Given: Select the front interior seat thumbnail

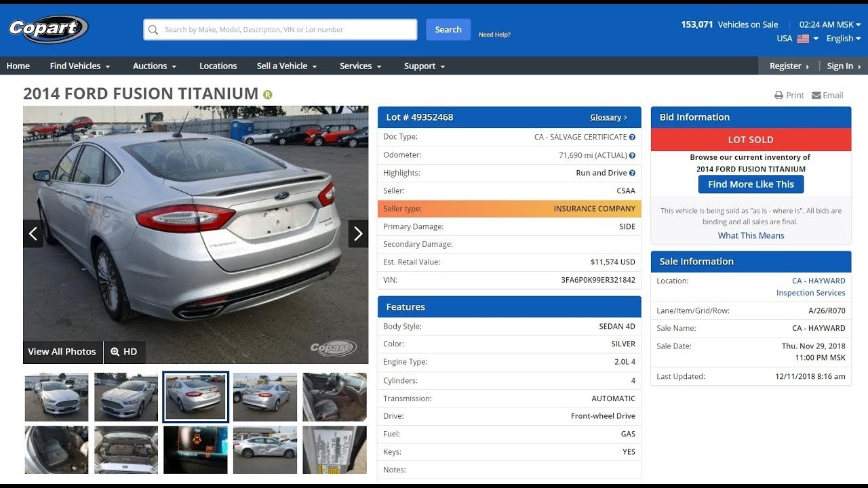Looking at the screenshot, I should (334, 397).
